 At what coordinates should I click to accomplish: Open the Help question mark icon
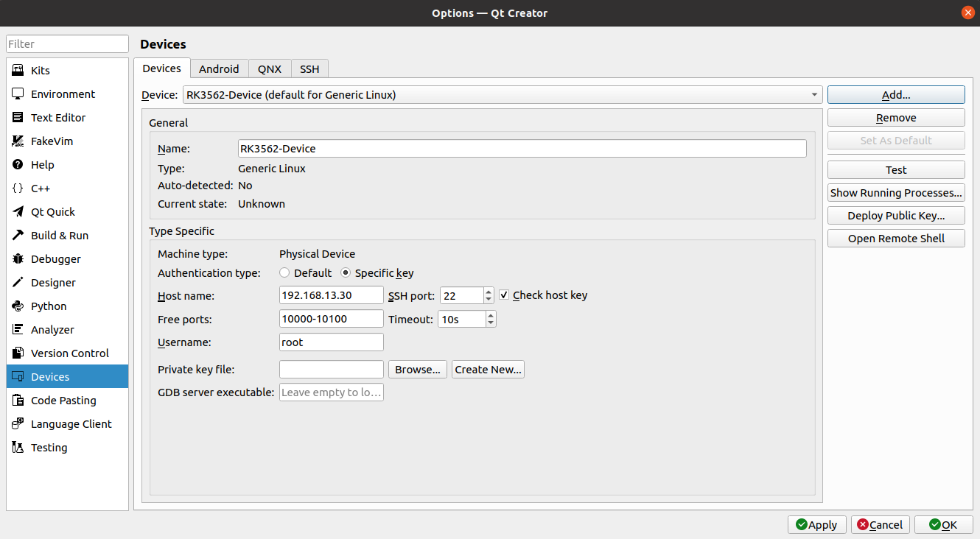click(x=18, y=165)
